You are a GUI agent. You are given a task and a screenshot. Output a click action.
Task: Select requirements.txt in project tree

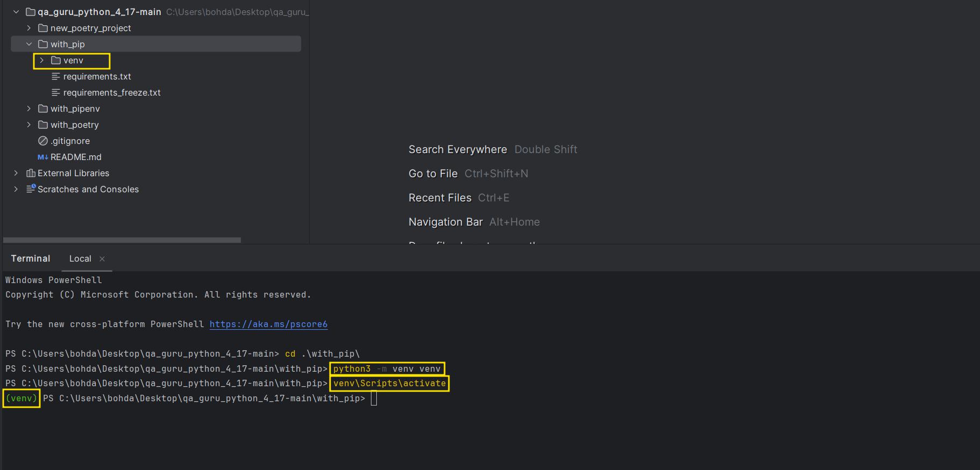[x=97, y=76]
